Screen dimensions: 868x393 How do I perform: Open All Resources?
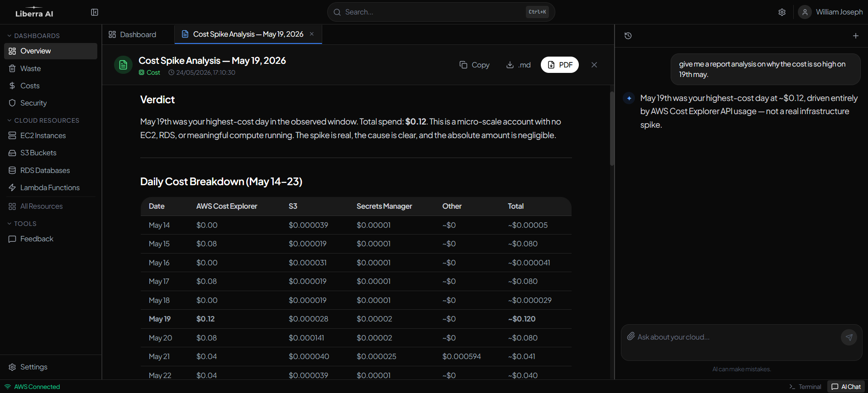click(x=51, y=206)
